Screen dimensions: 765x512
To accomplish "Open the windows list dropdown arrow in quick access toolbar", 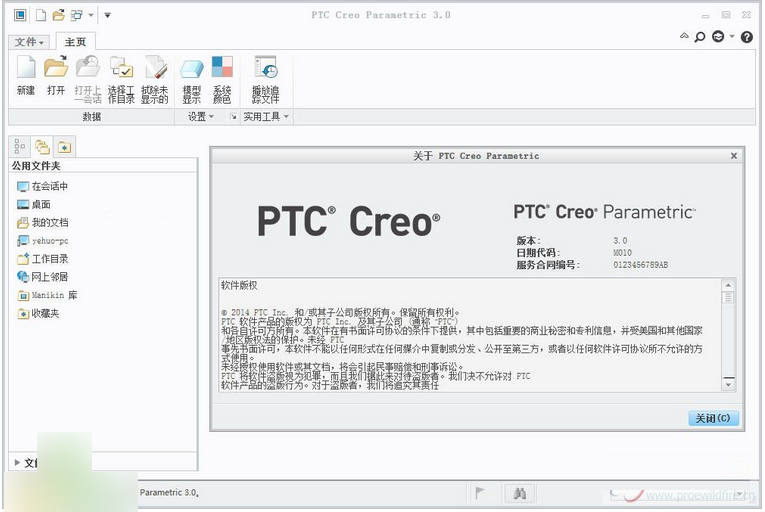I will [91, 15].
